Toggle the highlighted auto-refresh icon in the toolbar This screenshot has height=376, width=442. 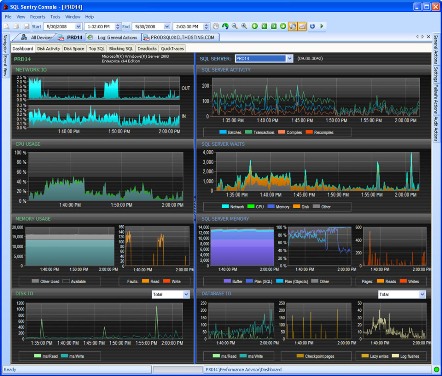click(x=292, y=26)
